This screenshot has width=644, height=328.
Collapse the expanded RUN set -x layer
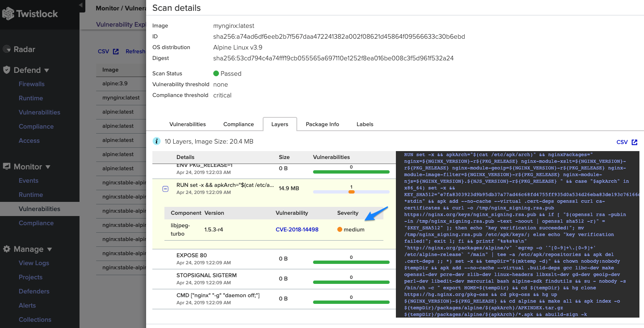click(165, 189)
